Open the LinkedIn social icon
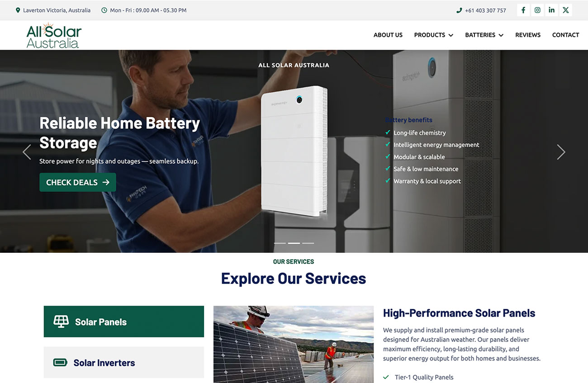 (551, 10)
